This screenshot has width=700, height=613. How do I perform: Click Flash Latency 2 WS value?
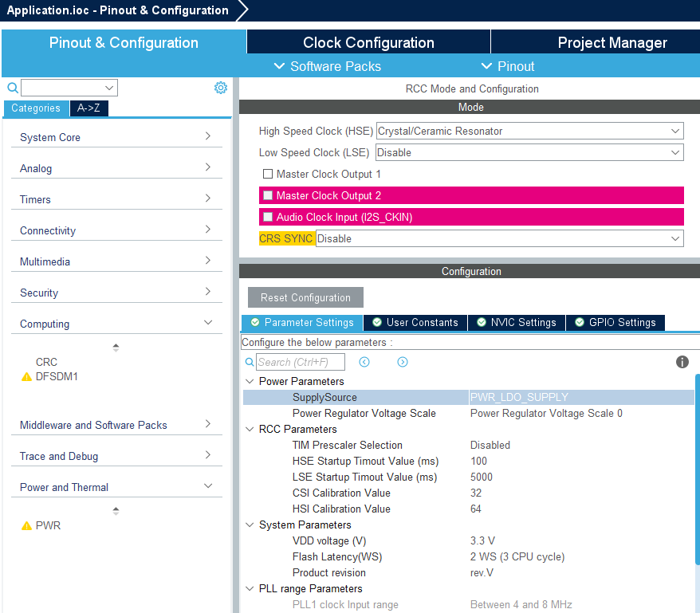517,556
